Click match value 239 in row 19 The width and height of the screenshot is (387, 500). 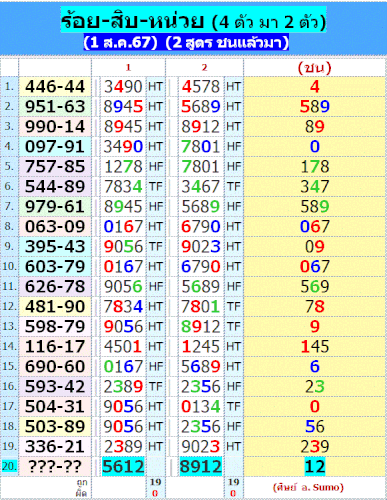click(x=315, y=447)
